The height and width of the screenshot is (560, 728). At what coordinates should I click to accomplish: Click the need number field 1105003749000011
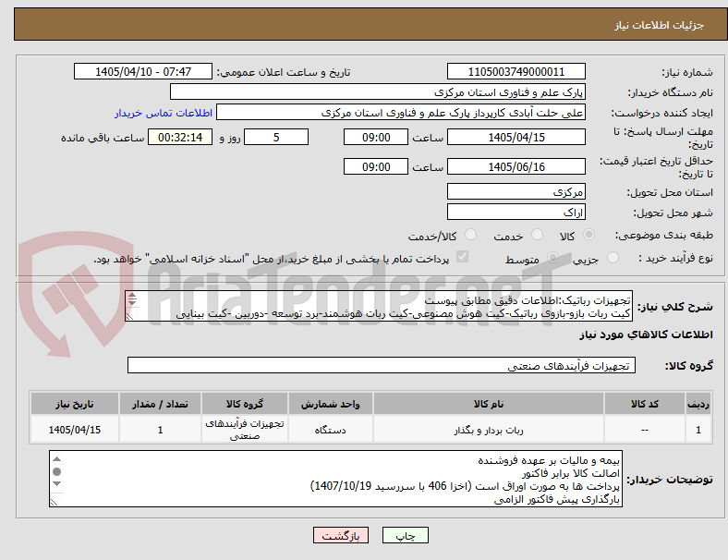point(516,71)
